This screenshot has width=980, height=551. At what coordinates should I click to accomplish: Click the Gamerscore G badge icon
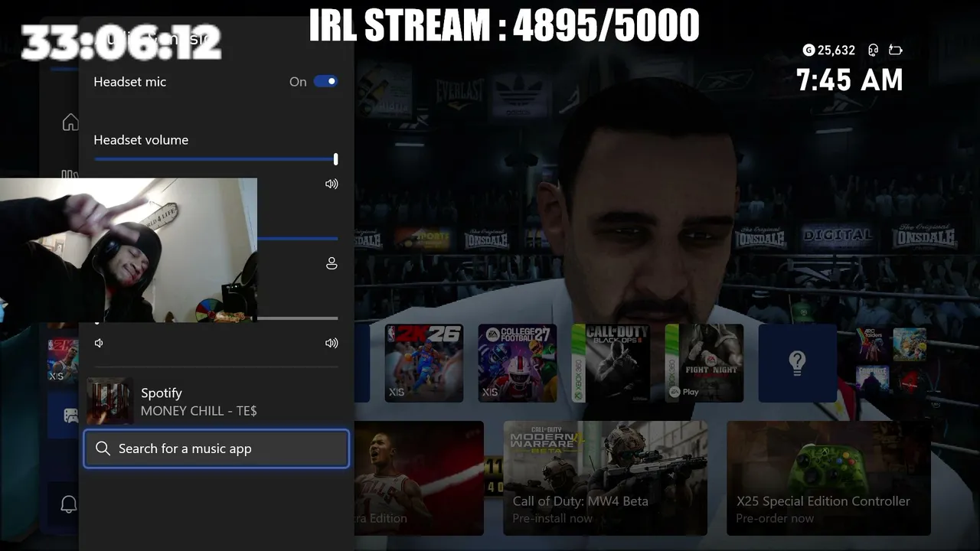(x=808, y=50)
